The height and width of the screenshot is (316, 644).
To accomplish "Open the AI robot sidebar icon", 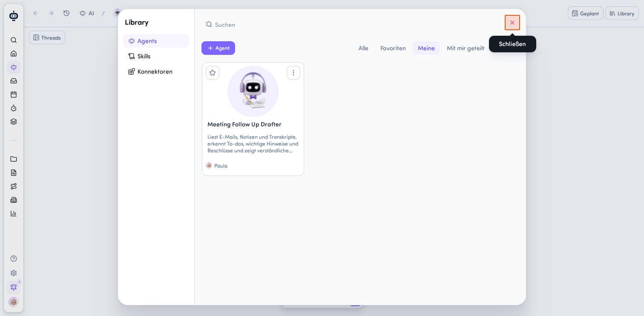I will [14, 67].
